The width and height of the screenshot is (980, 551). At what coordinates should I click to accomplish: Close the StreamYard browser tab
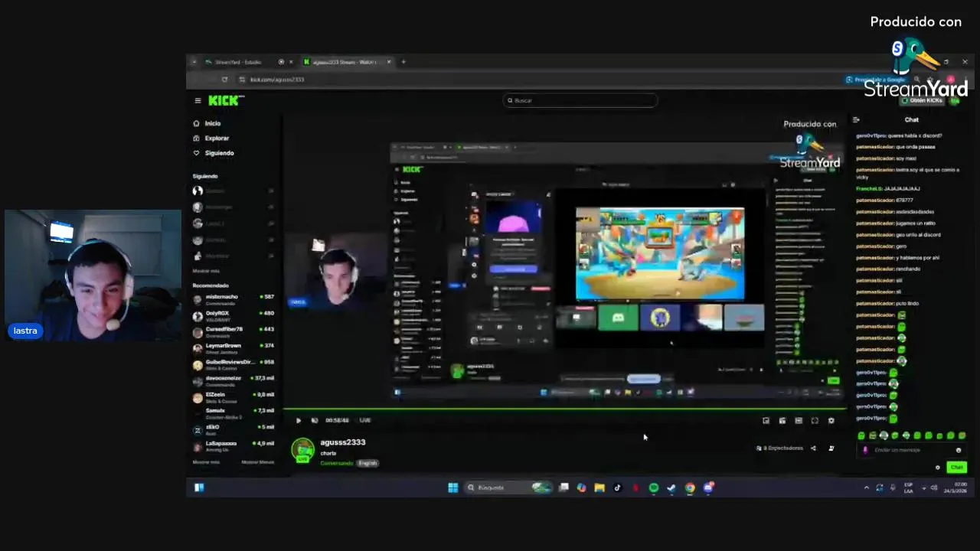coord(291,62)
